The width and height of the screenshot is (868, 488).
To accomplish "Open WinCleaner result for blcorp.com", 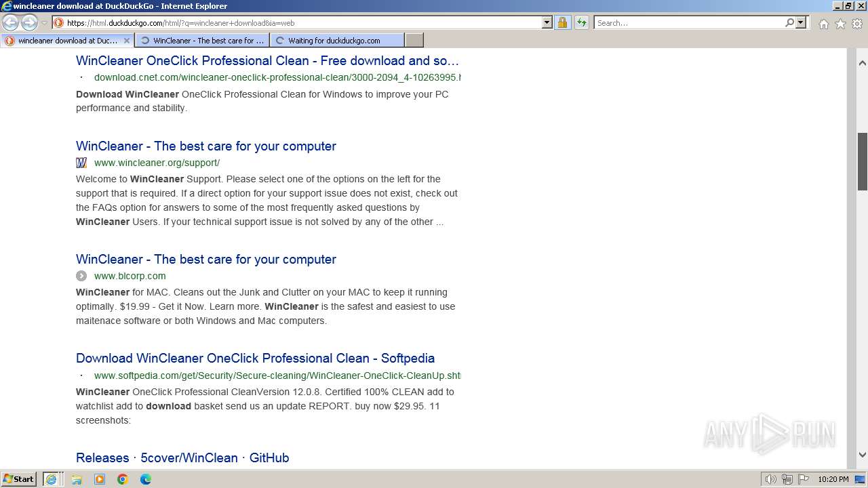I will click(206, 259).
